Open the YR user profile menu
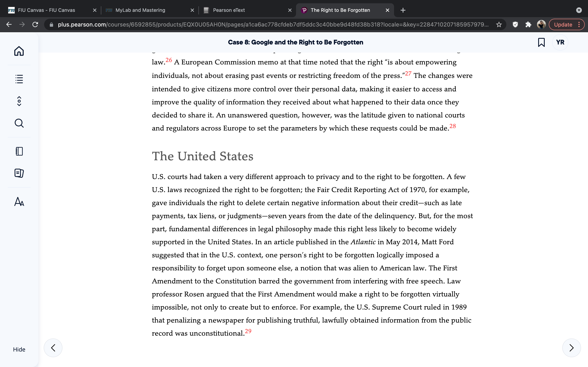 click(x=560, y=42)
